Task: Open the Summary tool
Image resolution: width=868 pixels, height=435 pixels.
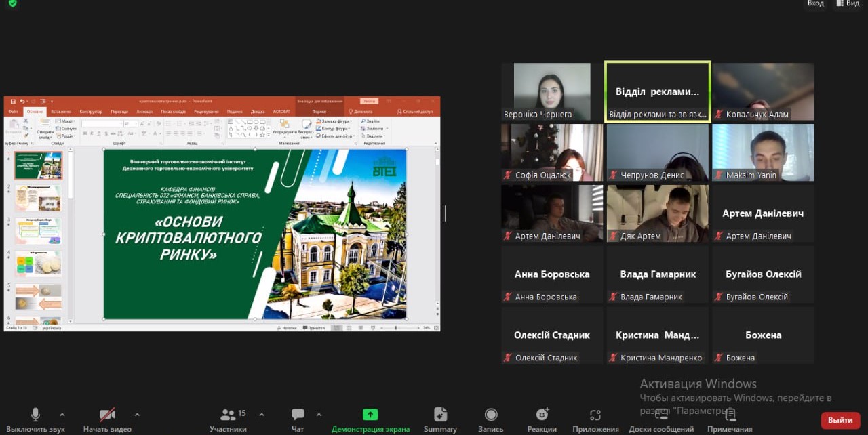Action: [x=440, y=415]
